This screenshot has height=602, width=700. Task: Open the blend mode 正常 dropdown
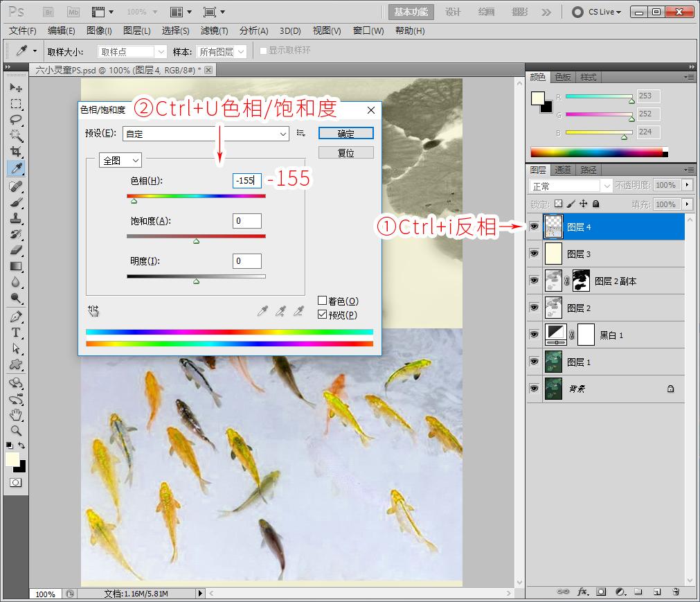[570, 186]
